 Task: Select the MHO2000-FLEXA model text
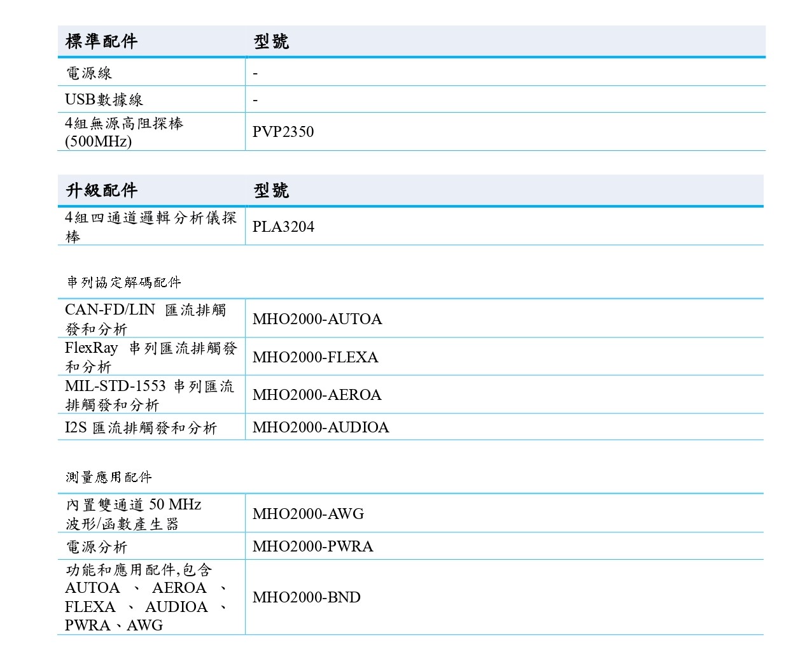(315, 357)
